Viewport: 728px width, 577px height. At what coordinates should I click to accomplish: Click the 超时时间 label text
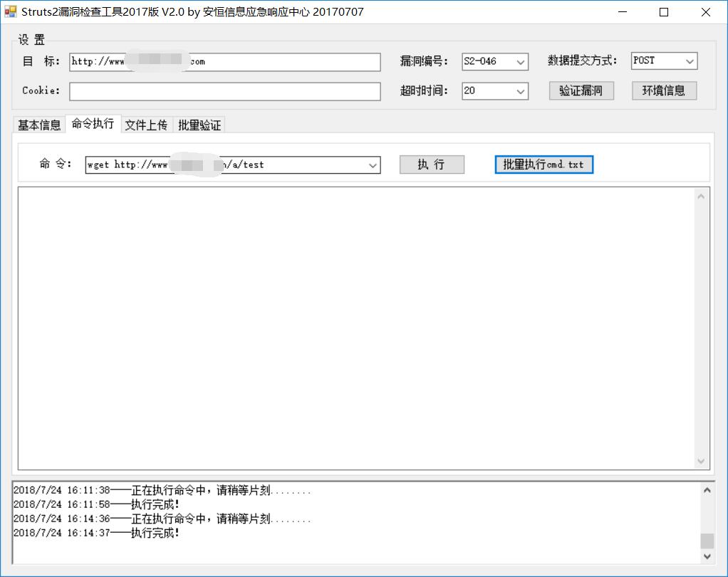[x=424, y=90]
